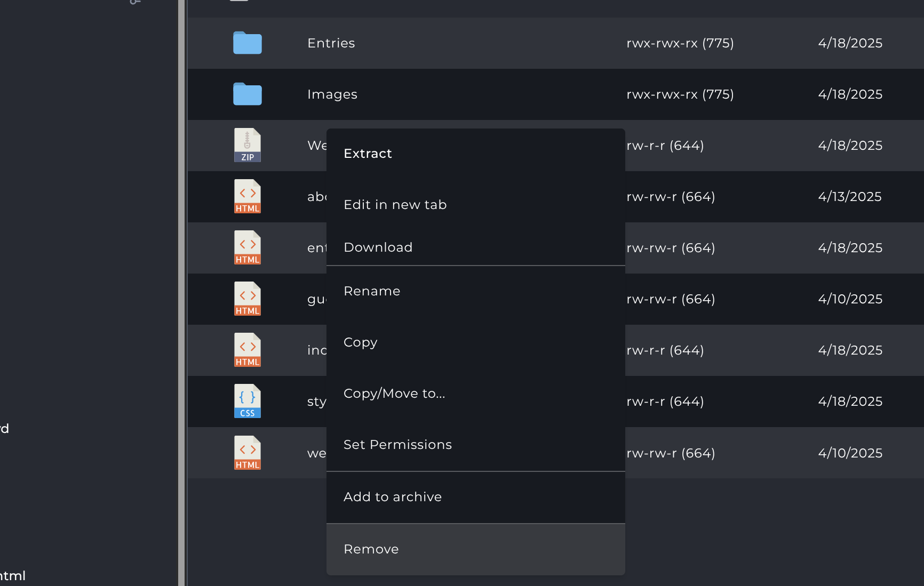Viewport: 924px width, 586px height.
Task: Click the HTML icon dated 4/13/2025
Action: click(x=247, y=196)
